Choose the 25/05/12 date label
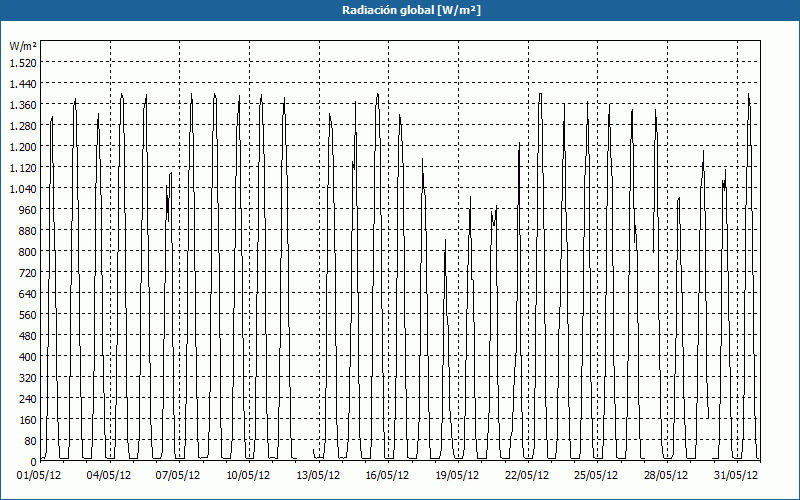 point(596,475)
